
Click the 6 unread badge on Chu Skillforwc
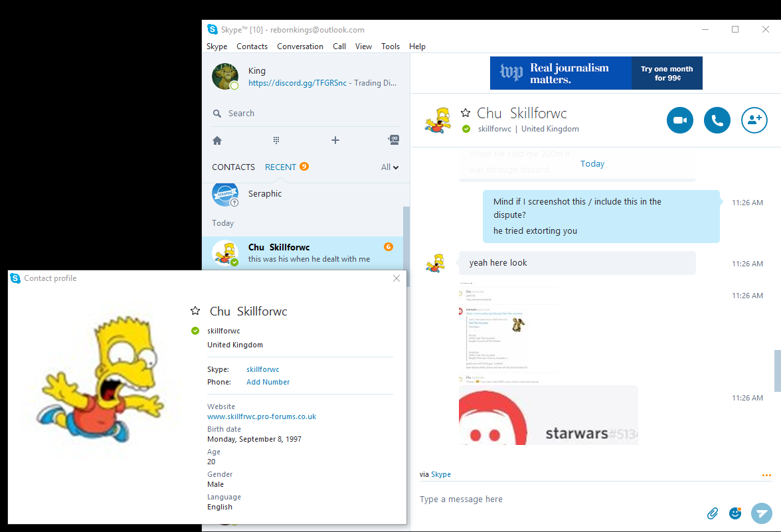(389, 246)
